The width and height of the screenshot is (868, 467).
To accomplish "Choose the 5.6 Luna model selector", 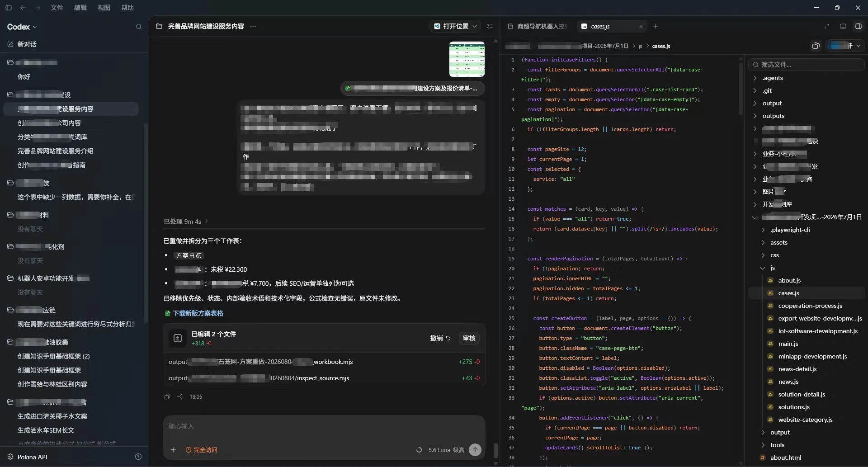I will (x=446, y=450).
